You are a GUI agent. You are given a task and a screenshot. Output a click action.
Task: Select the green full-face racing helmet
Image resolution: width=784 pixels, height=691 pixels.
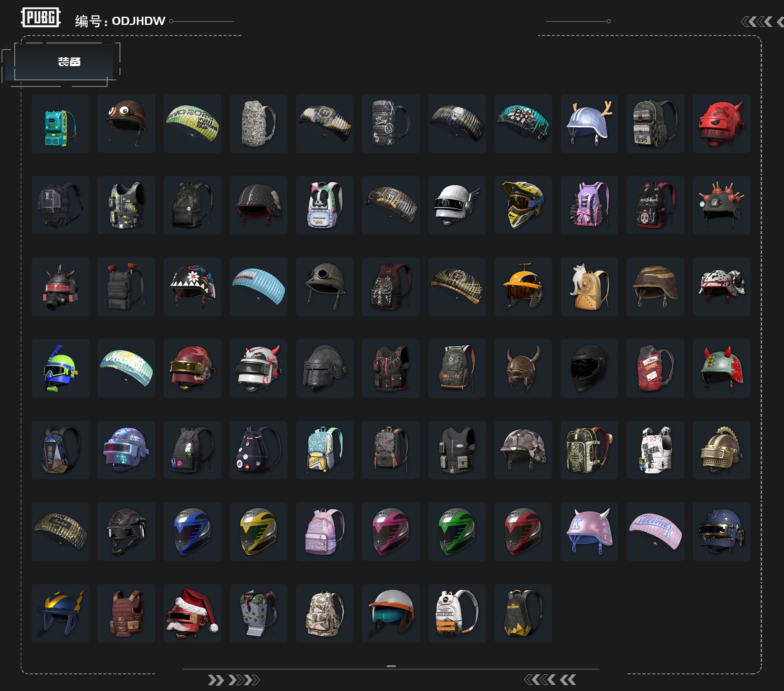pyautogui.click(x=457, y=531)
